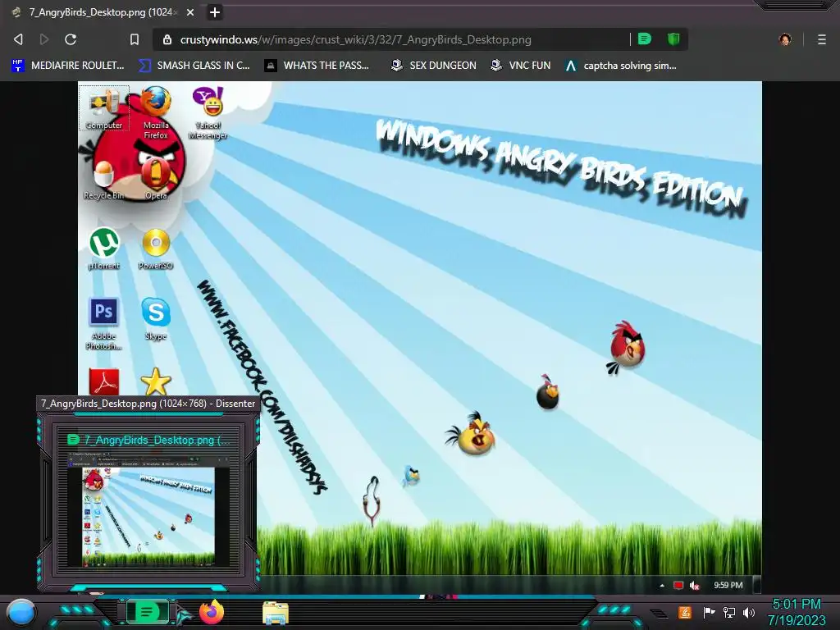Image resolution: width=840 pixels, height=630 pixels.
Task: Click the Adobe Photoshop icon in the image
Action: (104, 323)
